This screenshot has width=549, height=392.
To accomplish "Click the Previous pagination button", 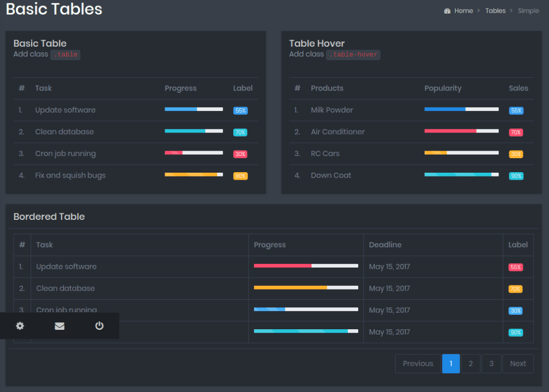I will (x=418, y=364).
